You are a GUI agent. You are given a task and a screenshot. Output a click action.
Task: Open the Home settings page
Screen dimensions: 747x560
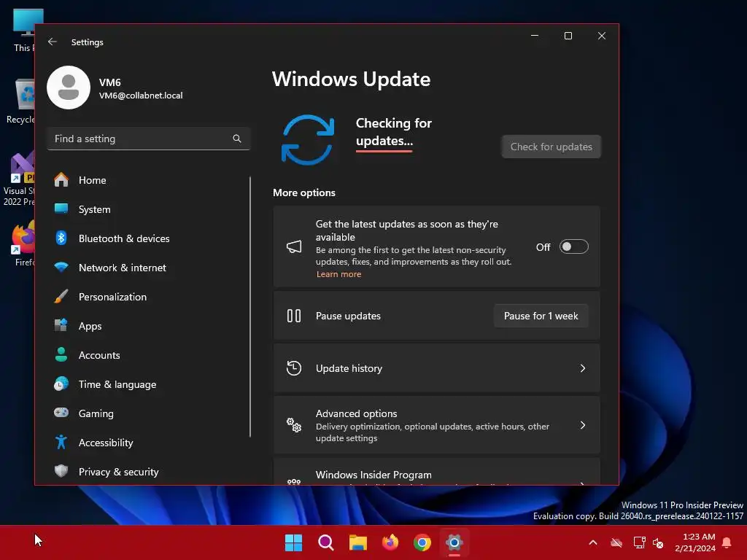(150, 180)
